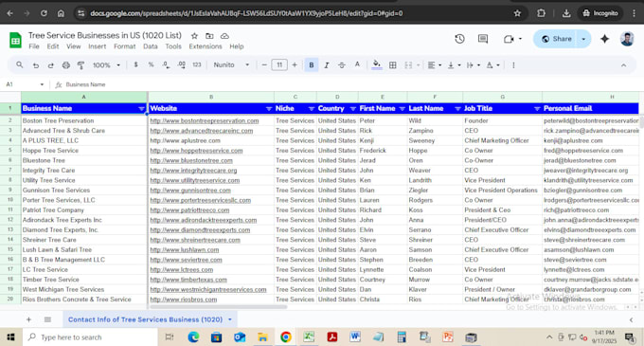
Task: Open Job Title column filter
Action: tap(536, 108)
